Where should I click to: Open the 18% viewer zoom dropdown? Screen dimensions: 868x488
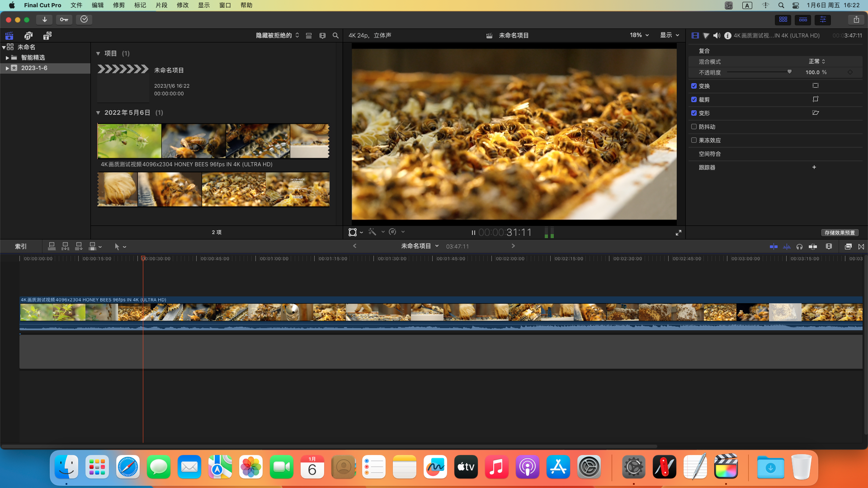click(639, 35)
